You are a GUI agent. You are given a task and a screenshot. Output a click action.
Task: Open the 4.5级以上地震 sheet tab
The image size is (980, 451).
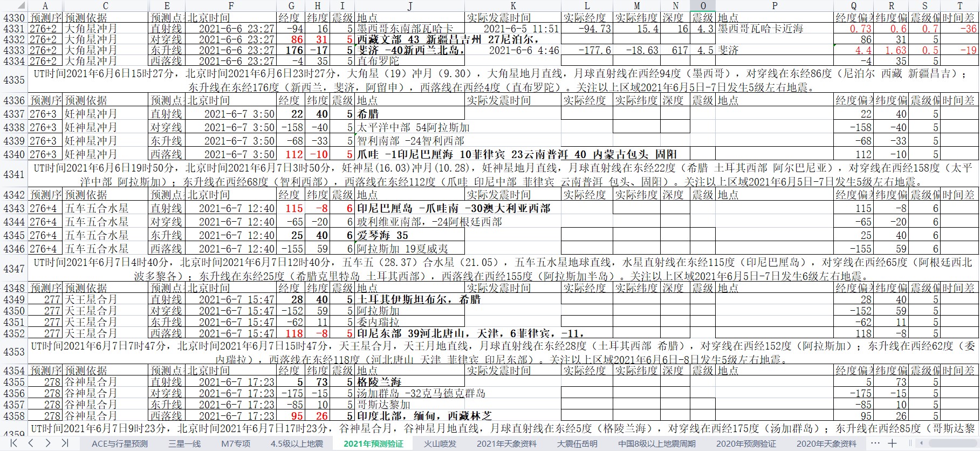pos(297,443)
